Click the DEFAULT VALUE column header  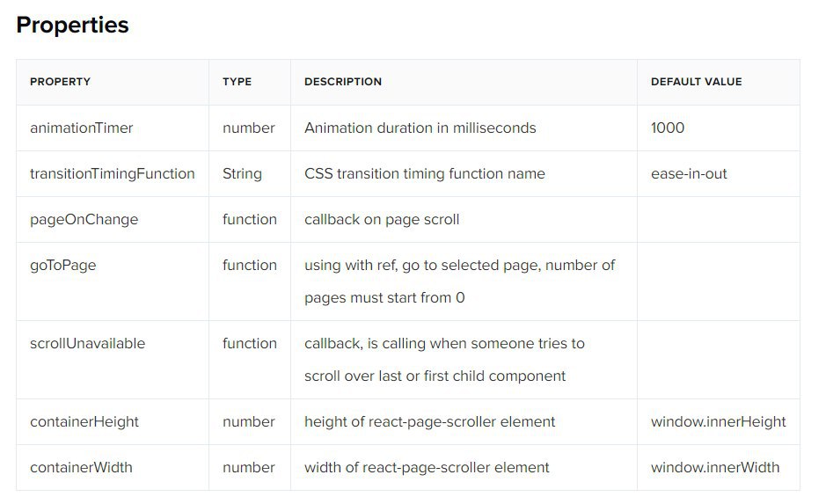696,82
